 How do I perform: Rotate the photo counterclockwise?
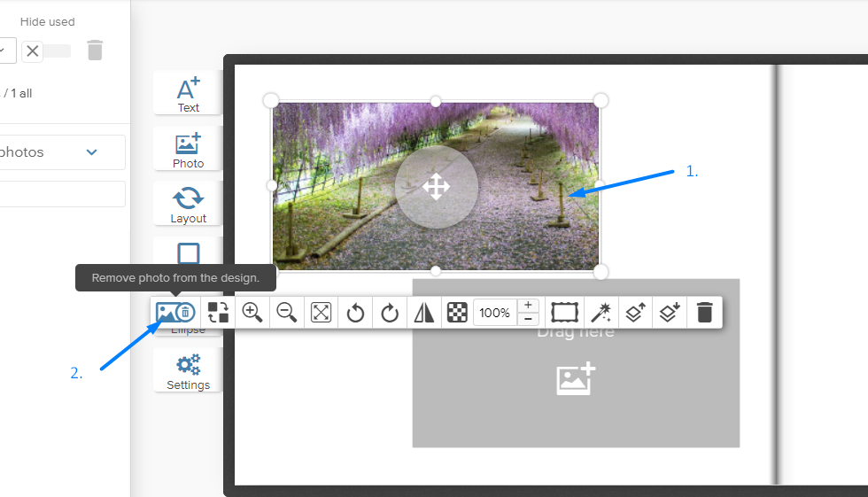(x=355, y=313)
